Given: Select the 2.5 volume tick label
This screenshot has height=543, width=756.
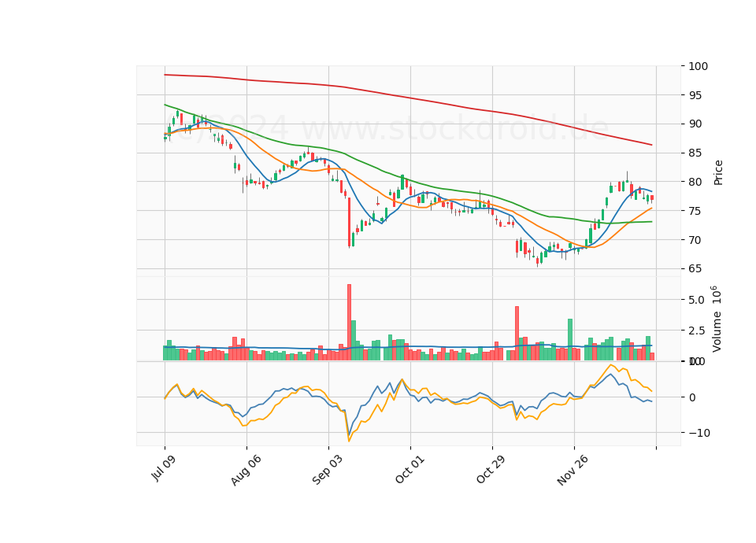Looking at the screenshot, I should (x=697, y=331).
